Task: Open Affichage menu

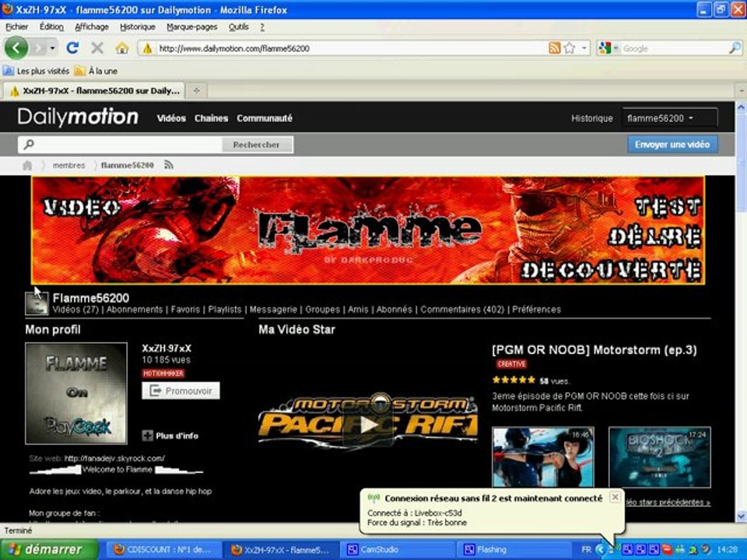Action: 92,27
